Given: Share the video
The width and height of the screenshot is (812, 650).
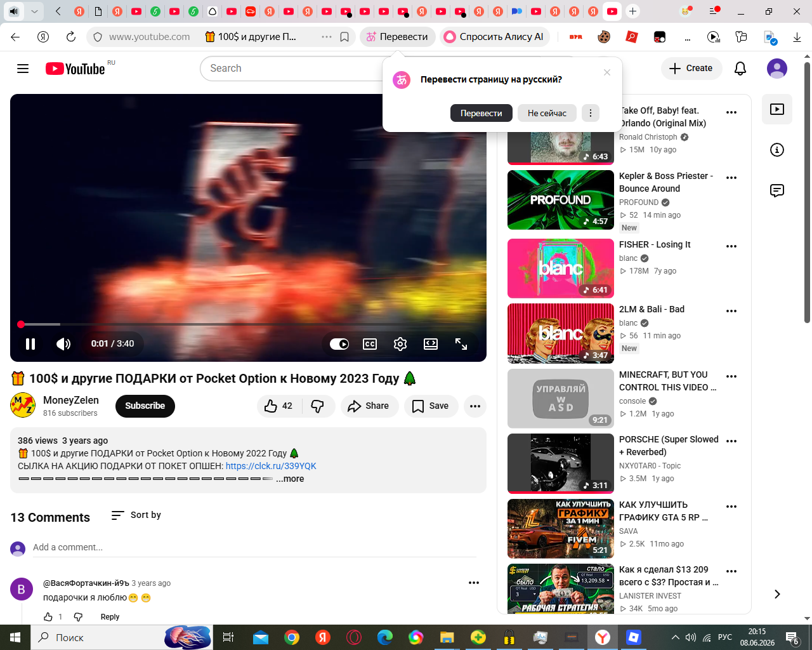Looking at the screenshot, I should [x=369, y=406].
